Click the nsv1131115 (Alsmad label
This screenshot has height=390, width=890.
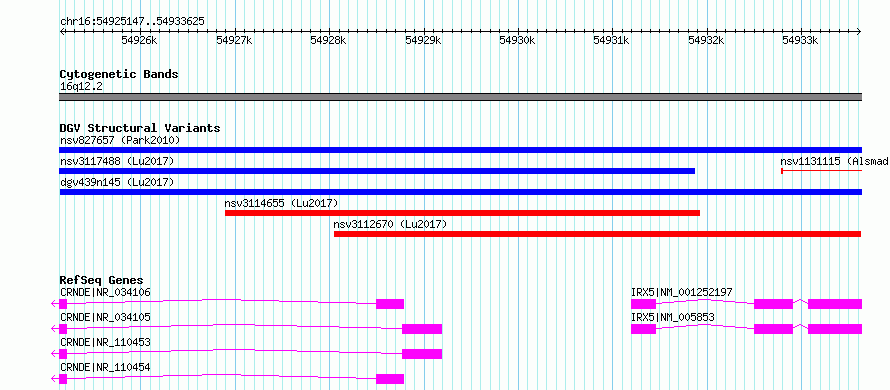(x=834, y=161)
